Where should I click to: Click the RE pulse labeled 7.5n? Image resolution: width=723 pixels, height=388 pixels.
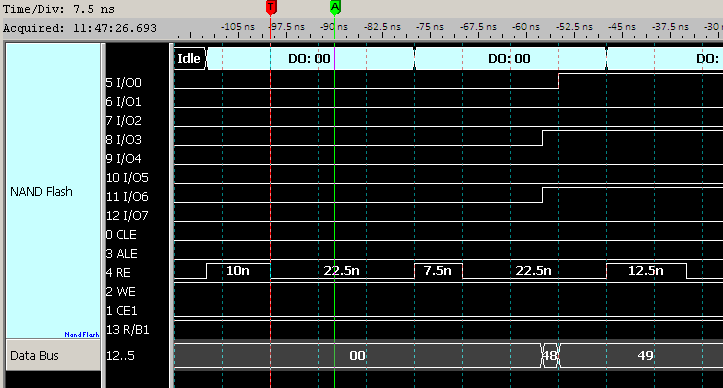pyautogui.click(x=438, y=271)
